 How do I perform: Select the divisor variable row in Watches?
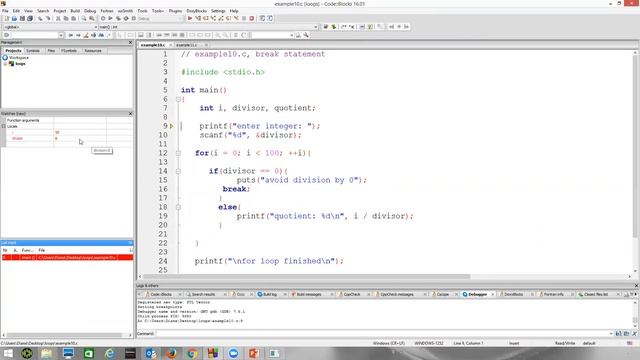coord(67,138)
